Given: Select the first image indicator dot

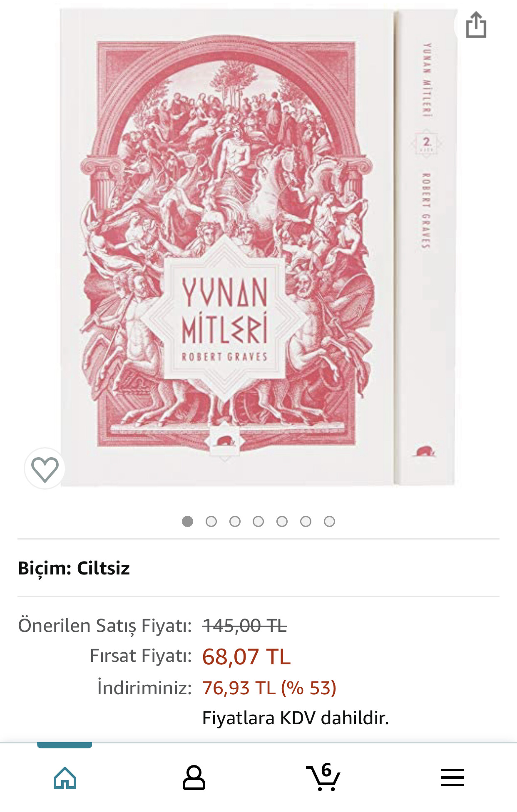Looking at the screenshot, I should (x=188, y=521).
